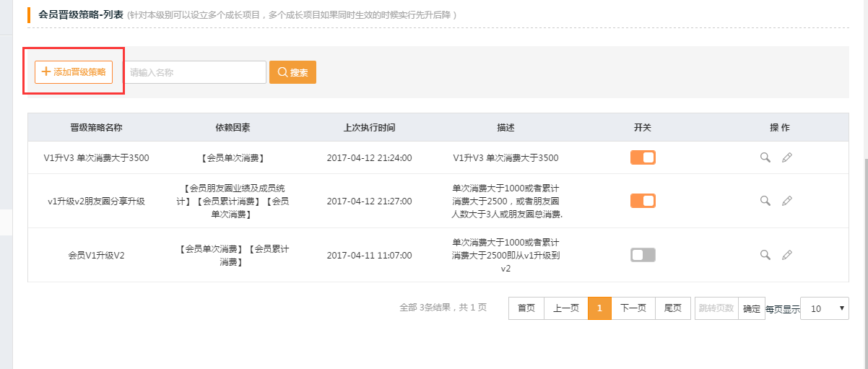
Task: Open the 每页显示 page size dropdown
Action: 825,308
